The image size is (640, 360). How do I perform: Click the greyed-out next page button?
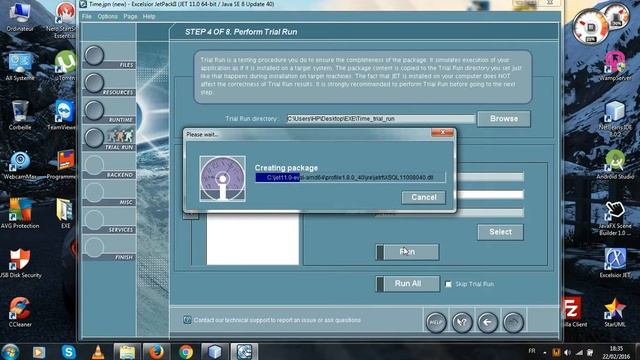[513, 322]
